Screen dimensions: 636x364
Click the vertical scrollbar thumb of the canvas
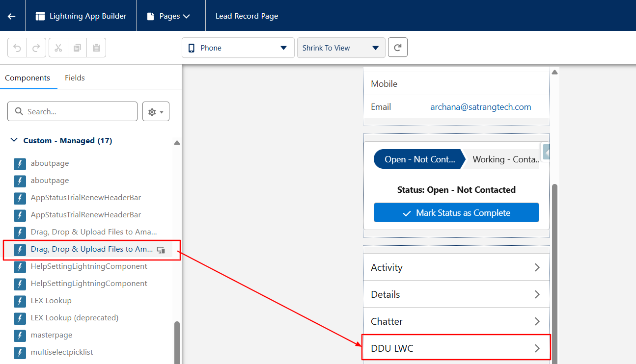(555, 274)
